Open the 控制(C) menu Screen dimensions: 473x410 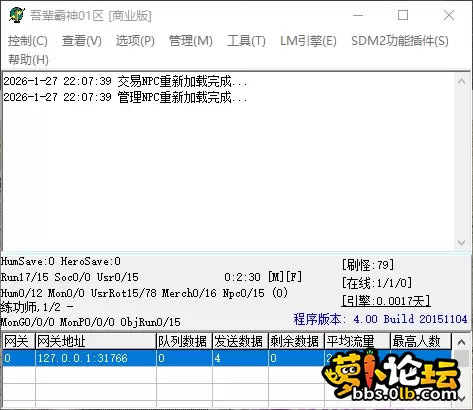[28, 41]
